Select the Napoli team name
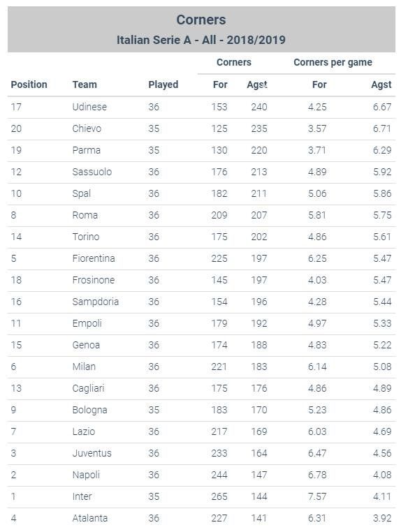 point(86,475)
